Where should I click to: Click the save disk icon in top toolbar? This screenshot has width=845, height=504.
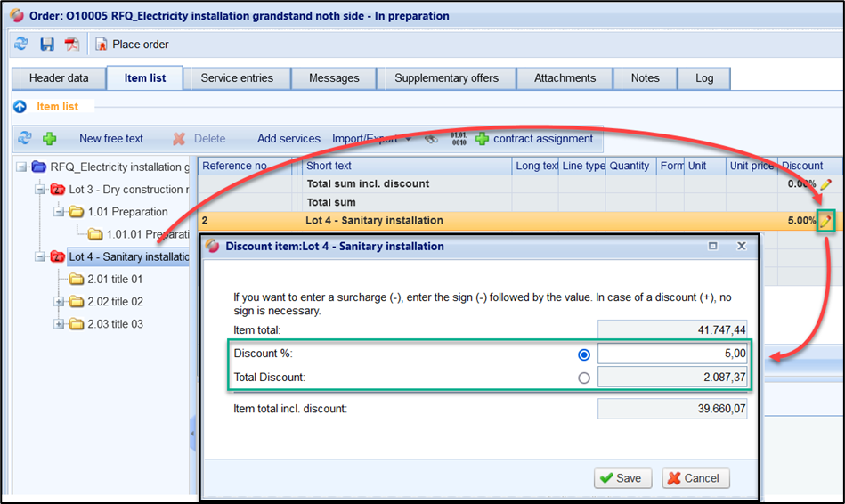pyautogui.click(x=47, y=45)
